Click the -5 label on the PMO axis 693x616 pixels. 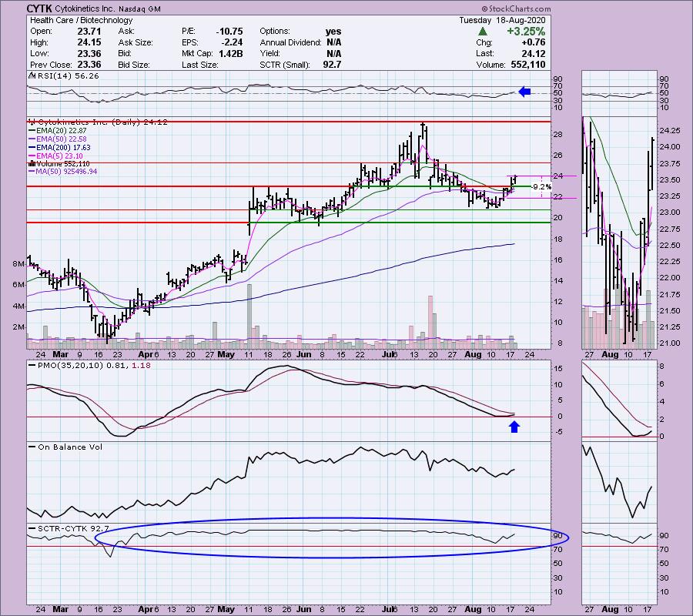[x=559, y=432]
